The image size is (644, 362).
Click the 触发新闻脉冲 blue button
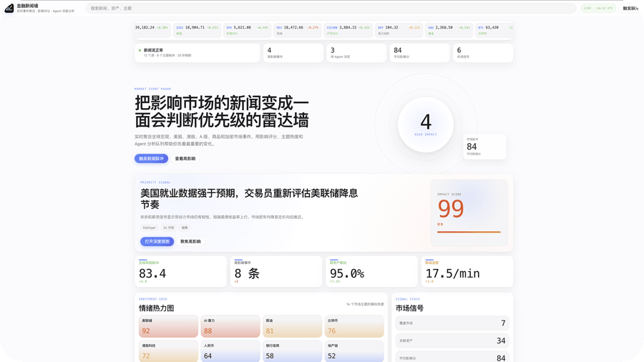click(x=151, y=158)
